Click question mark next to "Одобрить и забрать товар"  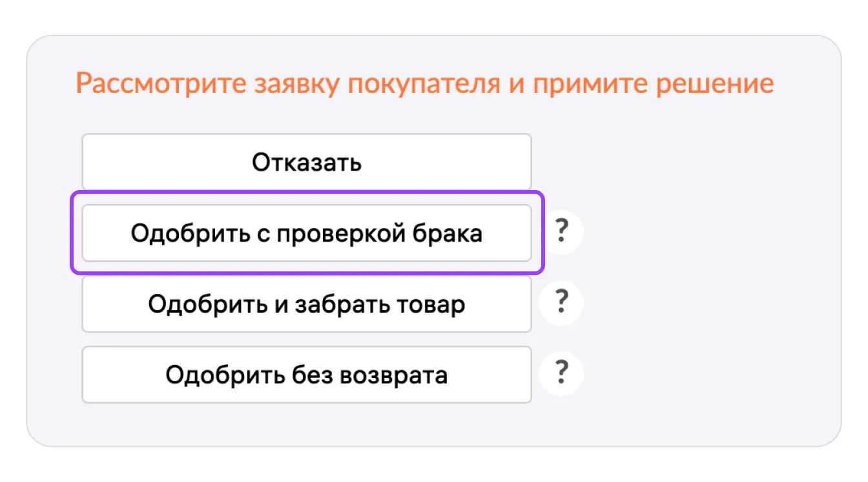562,302
